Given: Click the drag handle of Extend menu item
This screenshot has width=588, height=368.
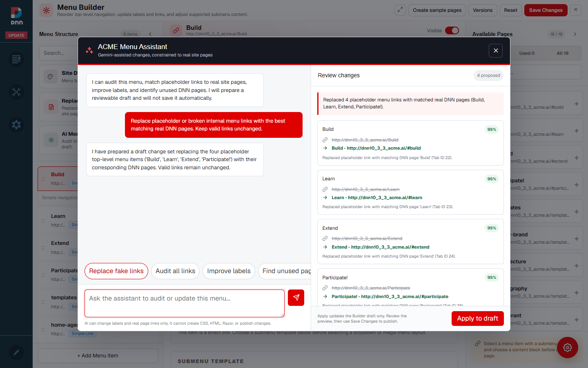Looking at the screenshot, I should click(43, 248).
